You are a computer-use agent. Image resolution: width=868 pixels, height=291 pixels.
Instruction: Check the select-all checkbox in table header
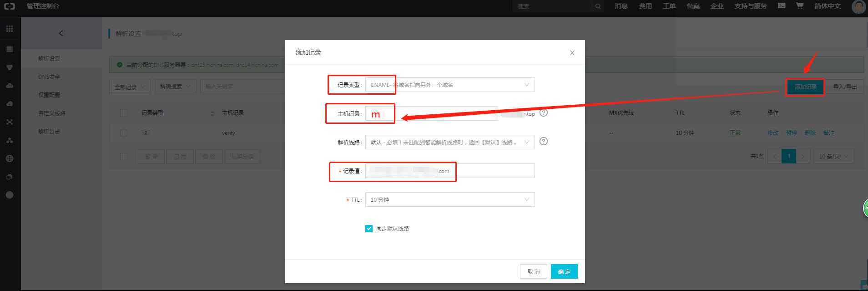tap(124, 113)
